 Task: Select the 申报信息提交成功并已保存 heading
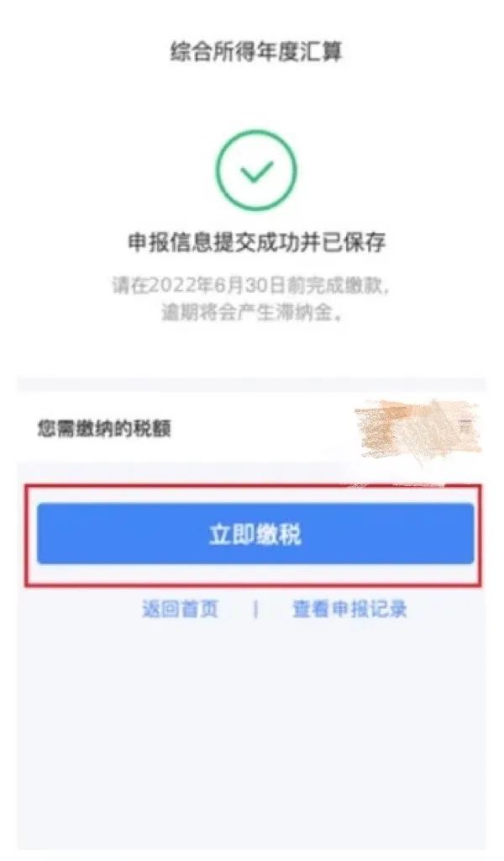click(x=256, y=242)
